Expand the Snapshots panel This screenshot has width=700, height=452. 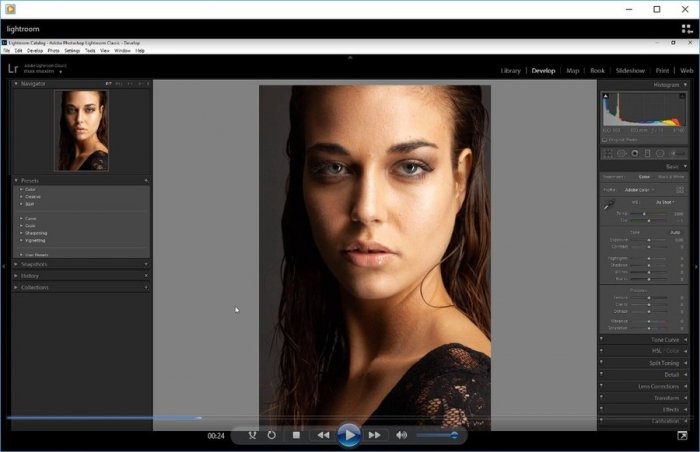(35, 264)
